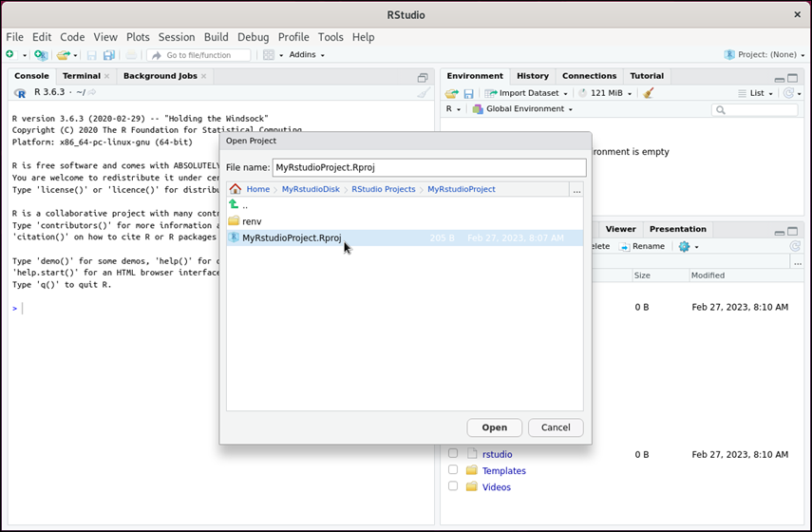Open the Videos folder link
The height and width of the screenshot is (532, 812).
(x=497, y=487)
